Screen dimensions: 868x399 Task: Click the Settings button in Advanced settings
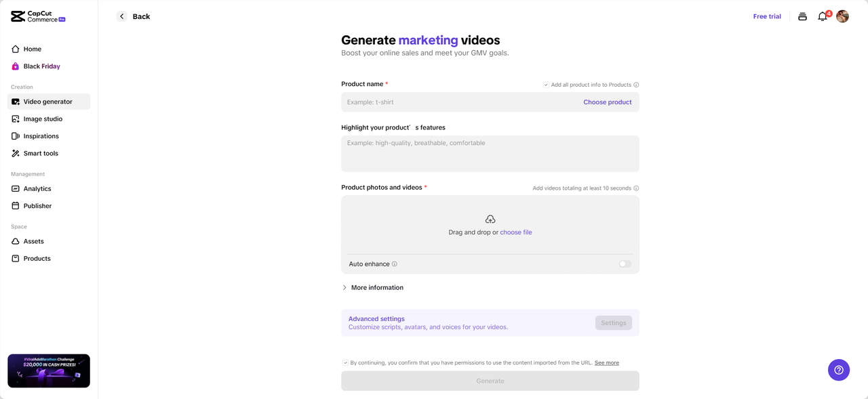point(614,323)
